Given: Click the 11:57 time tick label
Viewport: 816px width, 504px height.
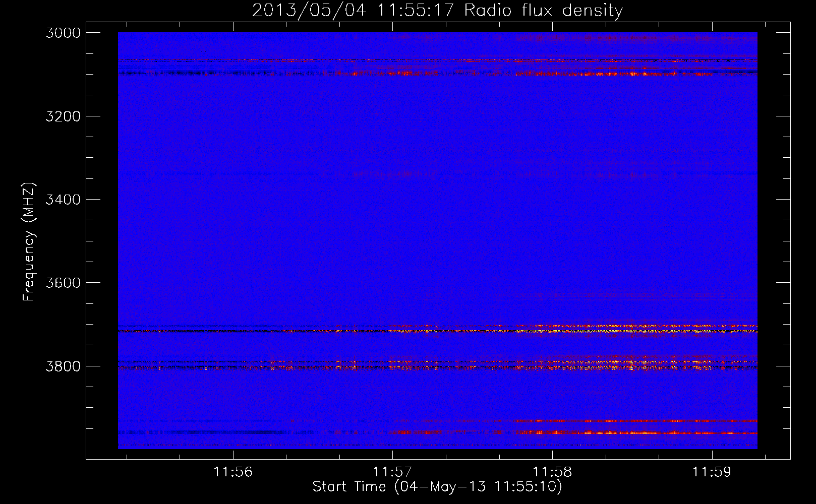Looking at the screenshot, I should pos(392,472).
